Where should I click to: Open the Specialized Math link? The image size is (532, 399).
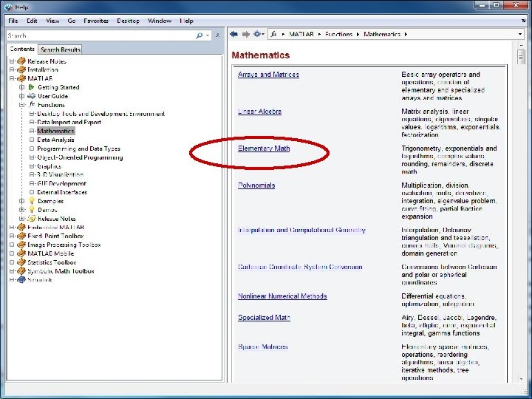click(x=264, y=318)
